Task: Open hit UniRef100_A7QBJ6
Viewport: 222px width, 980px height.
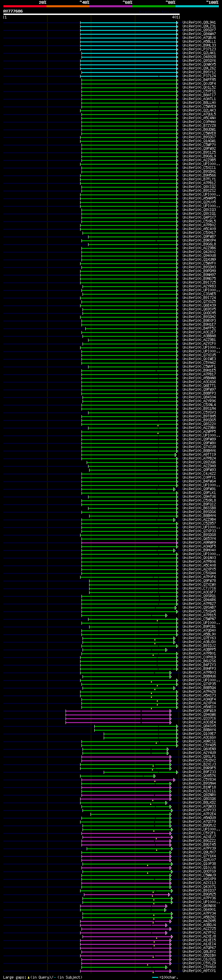Action: click(x=199, y=38)
